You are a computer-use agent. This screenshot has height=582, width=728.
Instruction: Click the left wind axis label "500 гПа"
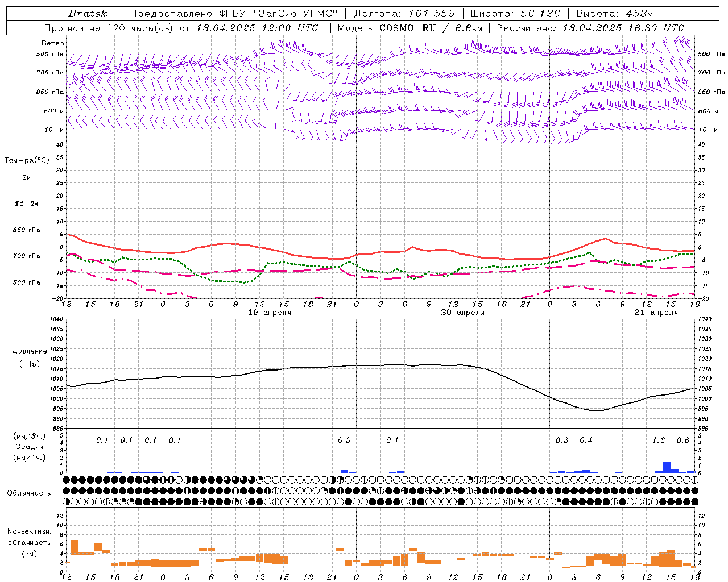(x=50, y=55)
